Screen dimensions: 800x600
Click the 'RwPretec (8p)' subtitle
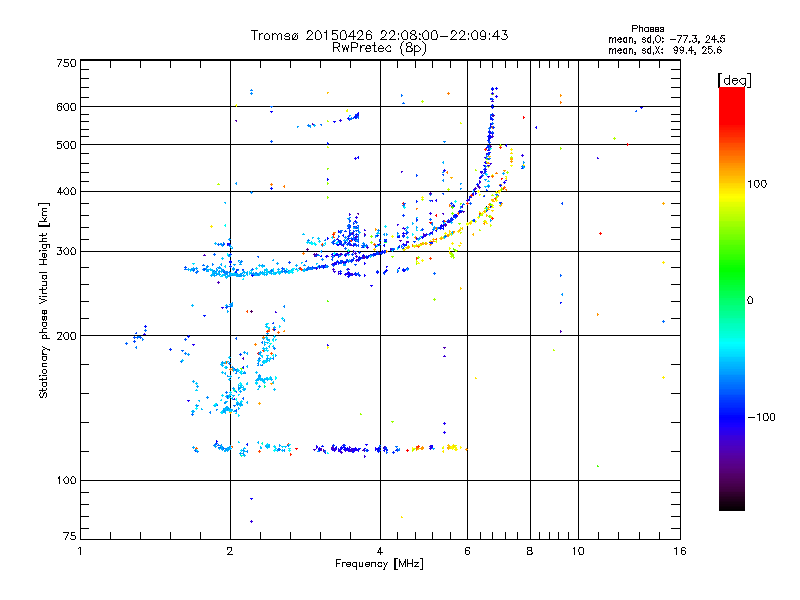coord(379,48)
